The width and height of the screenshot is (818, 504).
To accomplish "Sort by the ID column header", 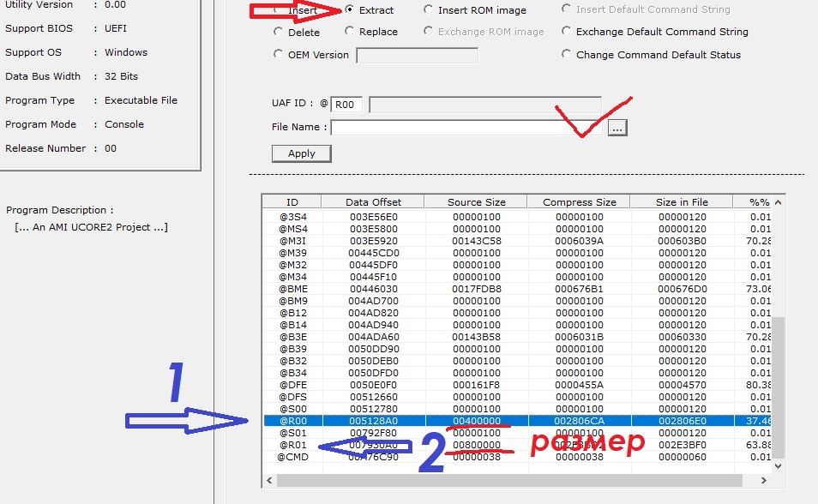I will click(292, 202).
